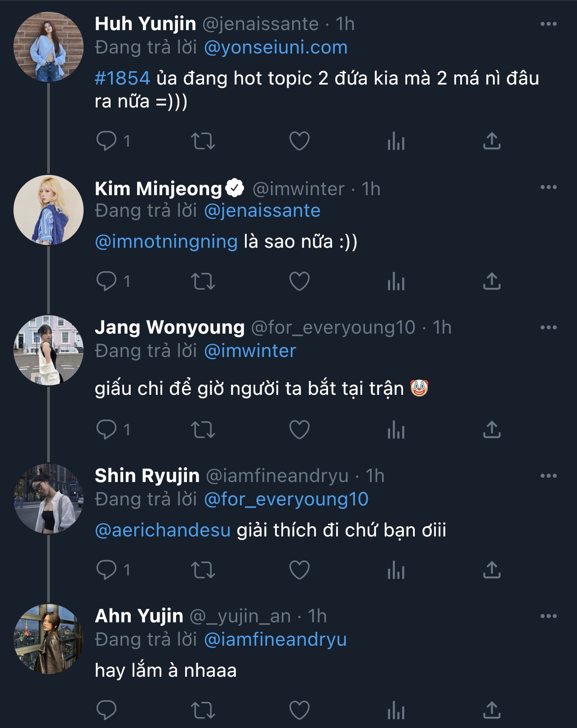Viewport: 577px width, 728px height.
Task: Retweet Kim Minjeong's reply
Action: [203, 281]
